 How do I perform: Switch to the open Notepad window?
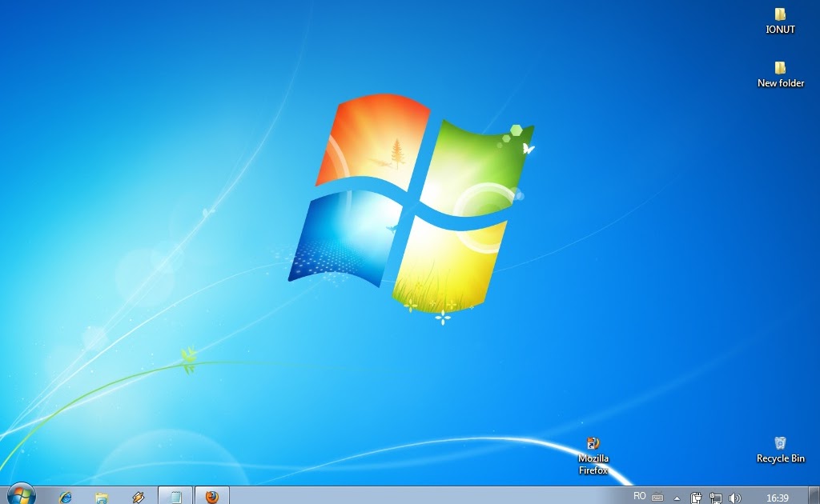175,496
